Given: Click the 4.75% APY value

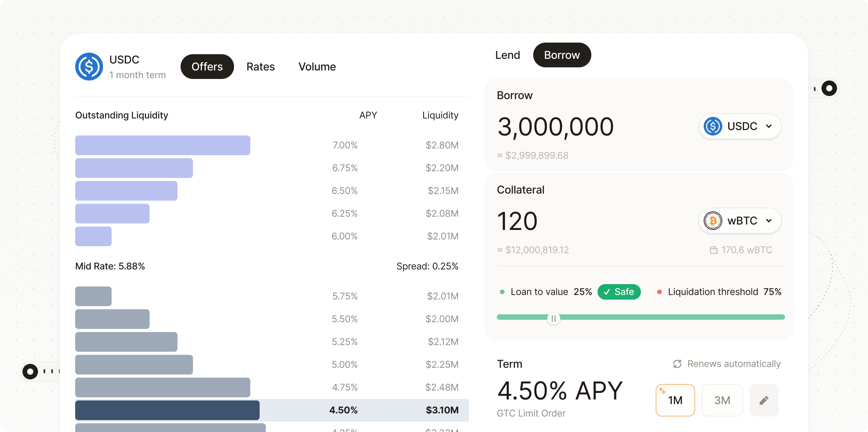Looking at the screenshot, I should point(345,388).
